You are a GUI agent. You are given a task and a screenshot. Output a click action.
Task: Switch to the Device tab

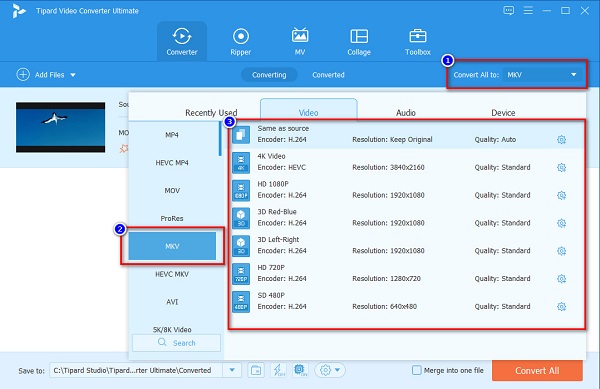point(503,113)
